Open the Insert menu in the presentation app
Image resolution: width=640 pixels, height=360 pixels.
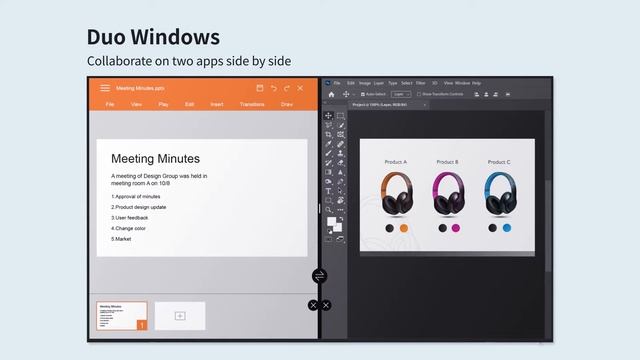click(217, 104)
